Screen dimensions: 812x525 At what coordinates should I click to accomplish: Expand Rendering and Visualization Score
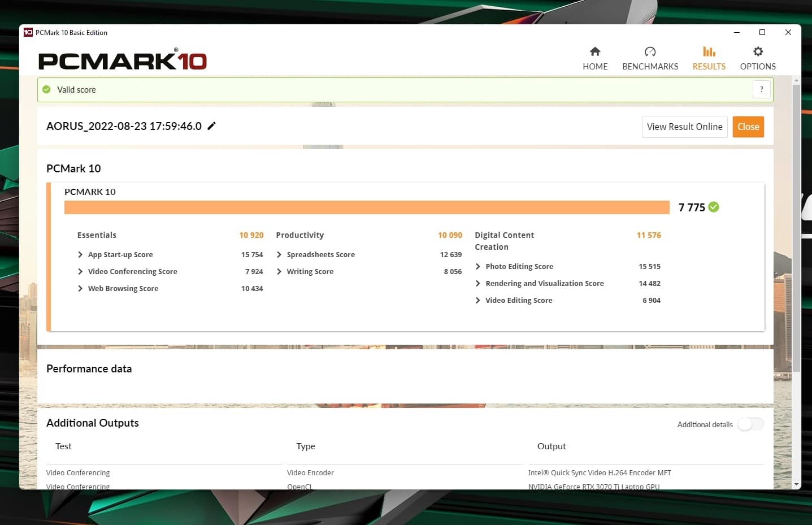[x=478, y=284]
